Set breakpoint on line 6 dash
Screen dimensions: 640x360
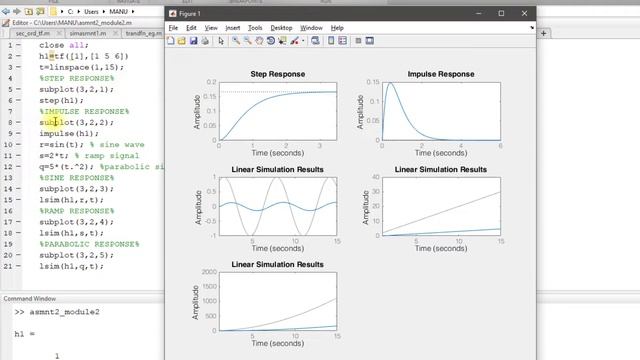(18, 100)
